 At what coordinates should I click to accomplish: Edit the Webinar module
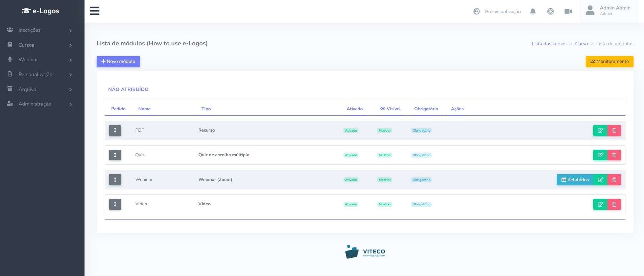click(600, 180)
